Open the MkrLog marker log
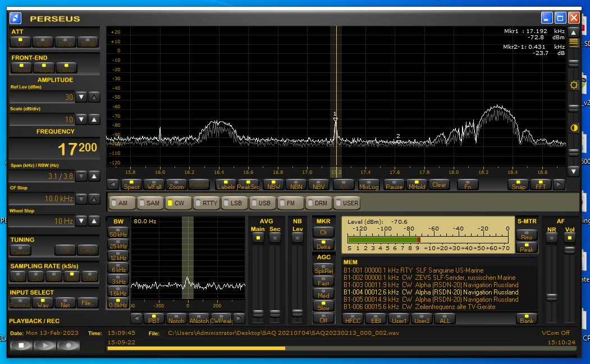 click(x=369, y=185)
